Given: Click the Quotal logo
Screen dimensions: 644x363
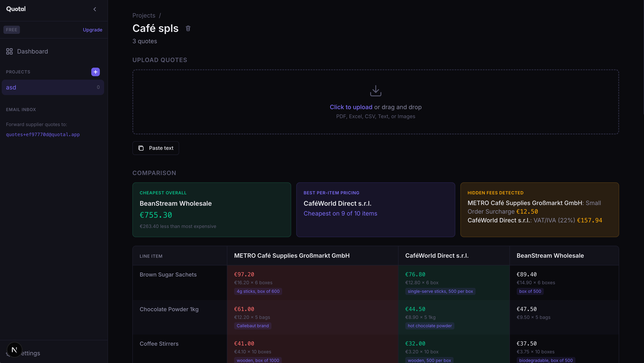Looking at the screenshot, I should (x=15, y=9).
